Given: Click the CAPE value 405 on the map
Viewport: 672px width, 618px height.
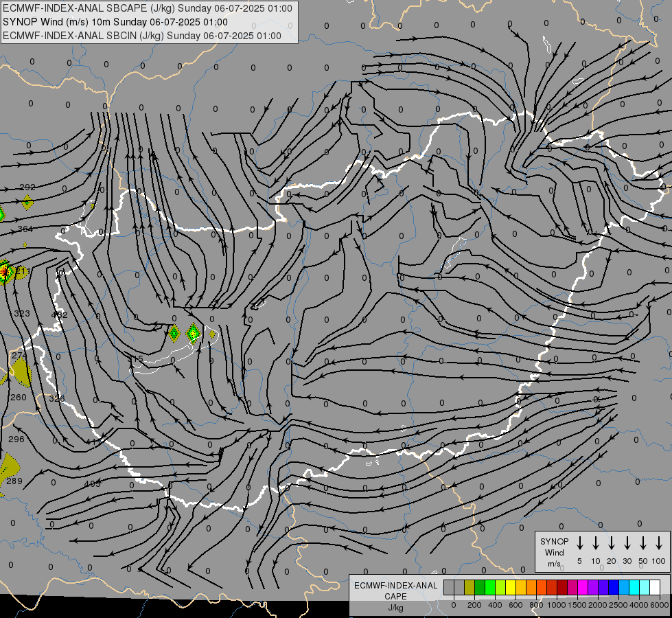Looking at the screenshot, I should pyautogui.click(x=93, y=484).
